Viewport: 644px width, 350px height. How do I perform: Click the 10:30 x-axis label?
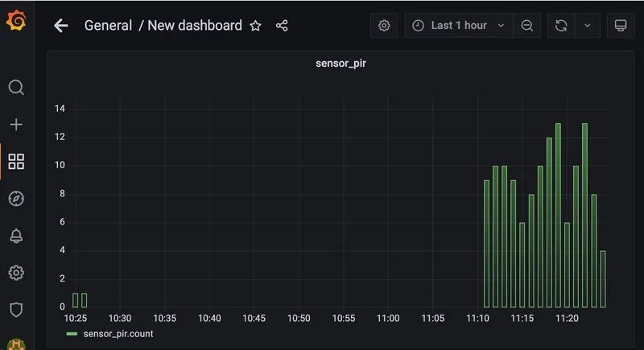click(x=120, y=319)
